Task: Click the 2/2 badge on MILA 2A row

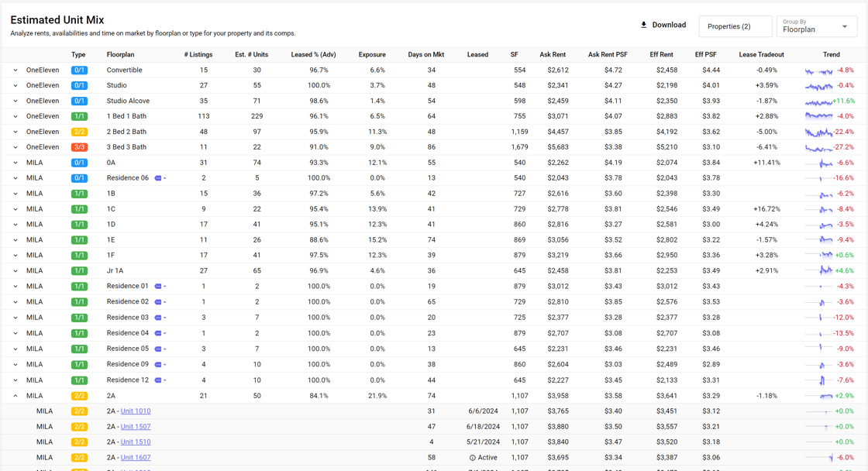Action: pos(78,396)
